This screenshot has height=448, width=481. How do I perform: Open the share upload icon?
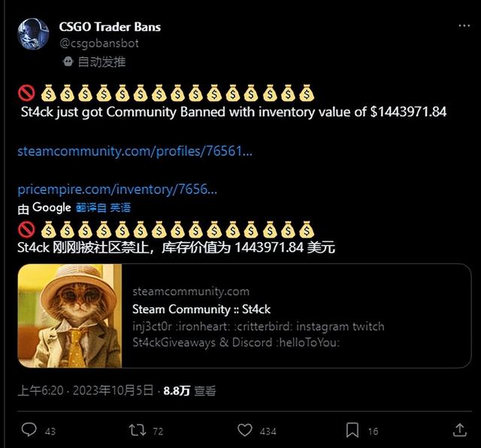coord(459,430)
